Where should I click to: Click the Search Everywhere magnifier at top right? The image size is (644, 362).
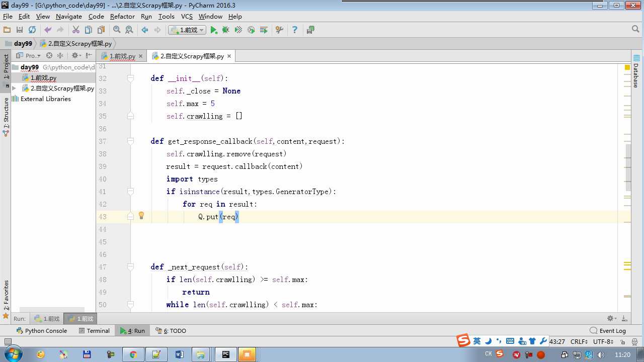point(635,30)
